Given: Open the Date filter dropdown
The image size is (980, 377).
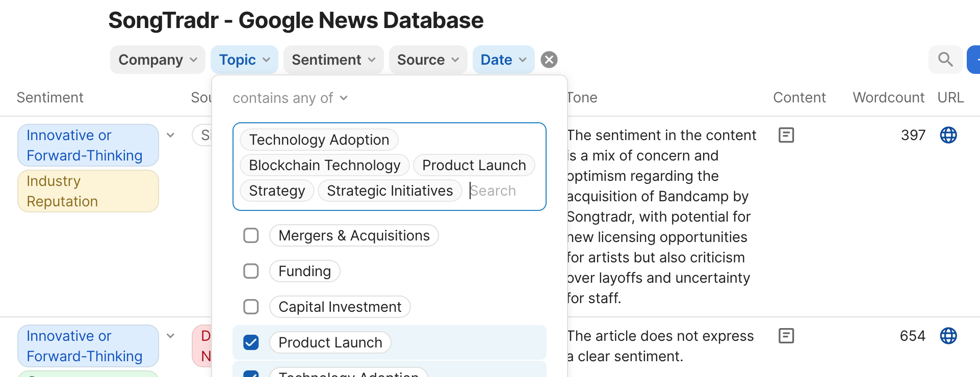Looking at the screenshot, I should (503, 60).
